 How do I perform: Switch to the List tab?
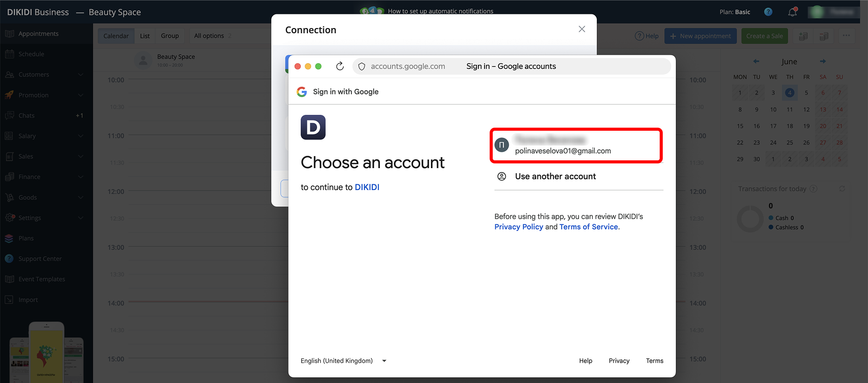point(145,36)
